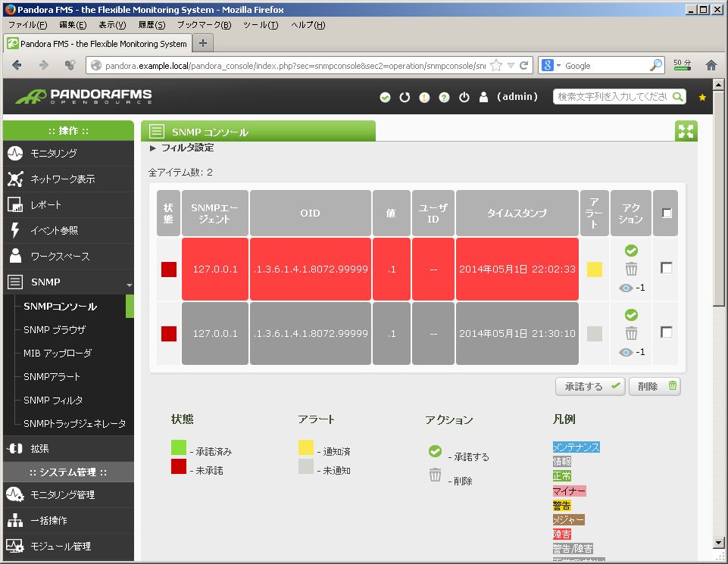Click the yellow warning icon in header
Viewport: 728px width, 564px height.
point(424,98)
